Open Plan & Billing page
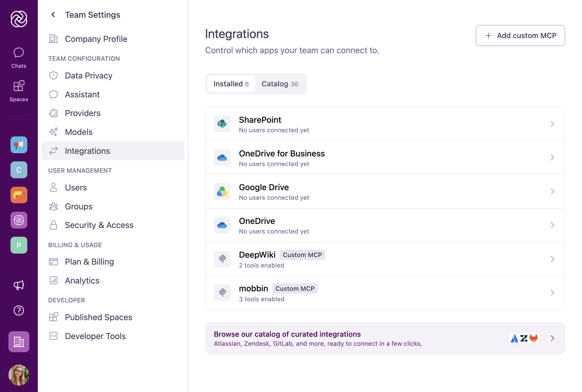 113,262
